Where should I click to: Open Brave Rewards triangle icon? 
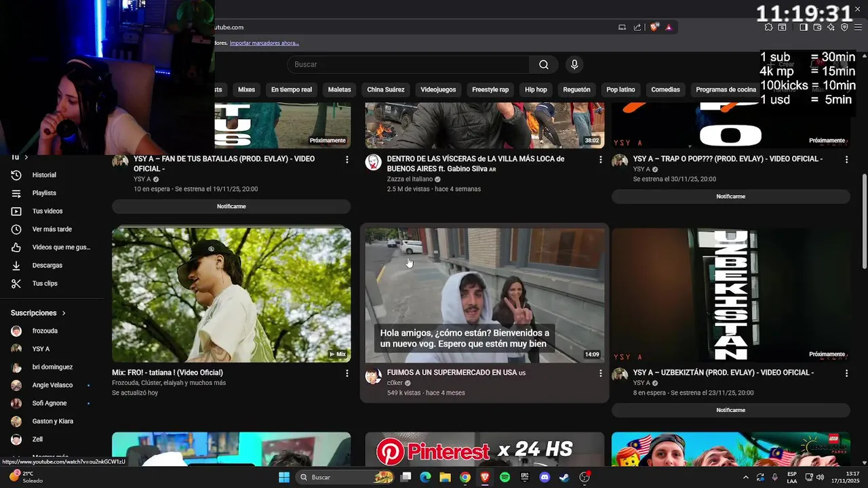pos(668,27)
